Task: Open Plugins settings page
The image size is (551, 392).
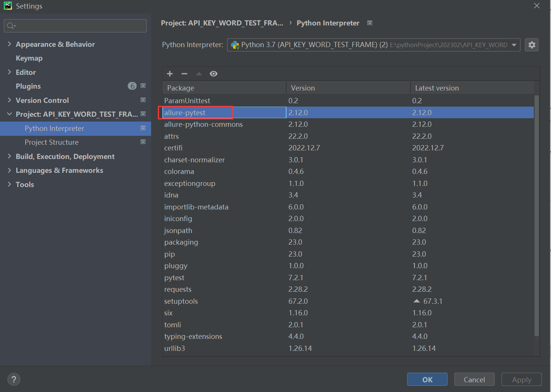Action: click(28, 86)
